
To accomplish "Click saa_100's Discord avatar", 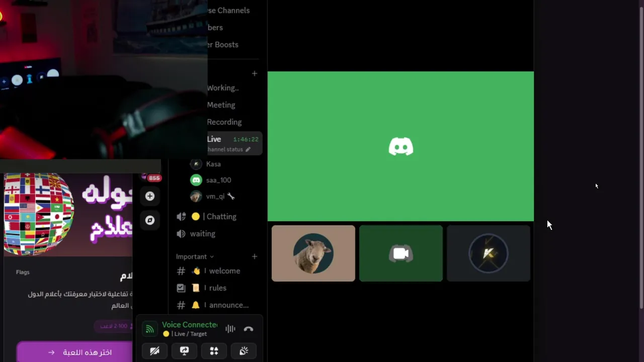I will click(196, 180).
